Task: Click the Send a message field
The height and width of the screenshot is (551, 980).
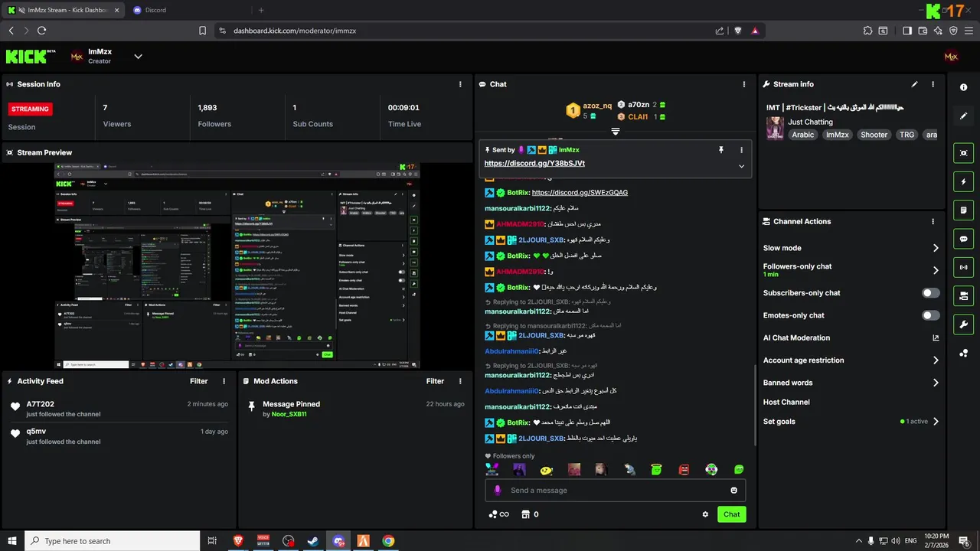Action: (x=615, y=490)
